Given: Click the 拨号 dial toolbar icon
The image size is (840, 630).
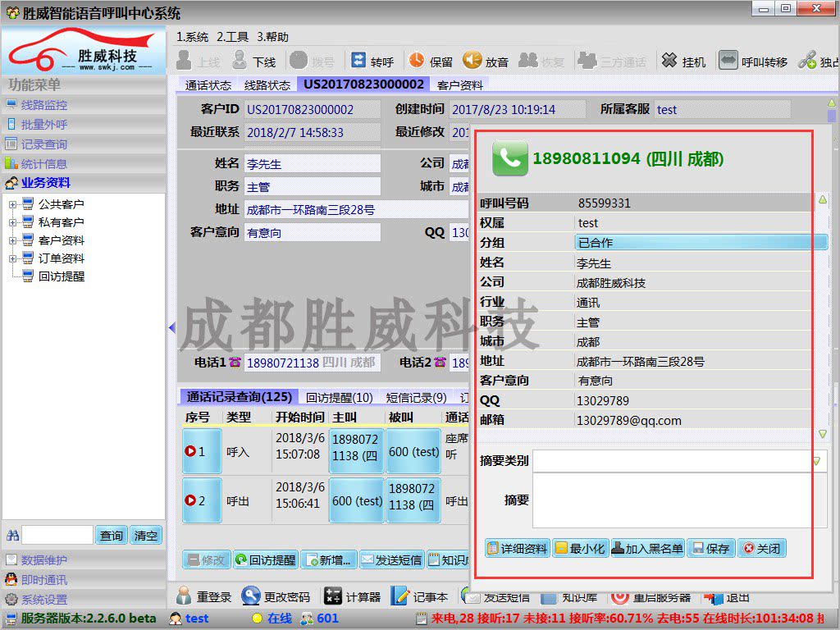Looking at the screenshot, I should (299, 60).
